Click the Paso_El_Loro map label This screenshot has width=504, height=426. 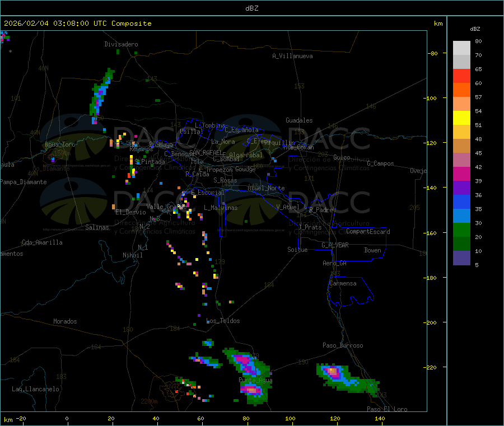[387, 409]
